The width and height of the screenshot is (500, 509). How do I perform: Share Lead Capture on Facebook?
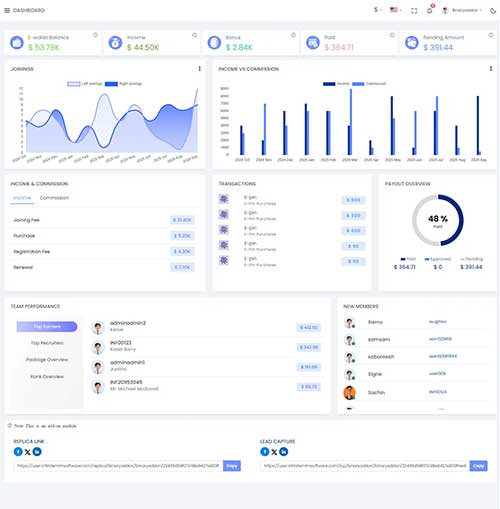click(x=265, y=452)
